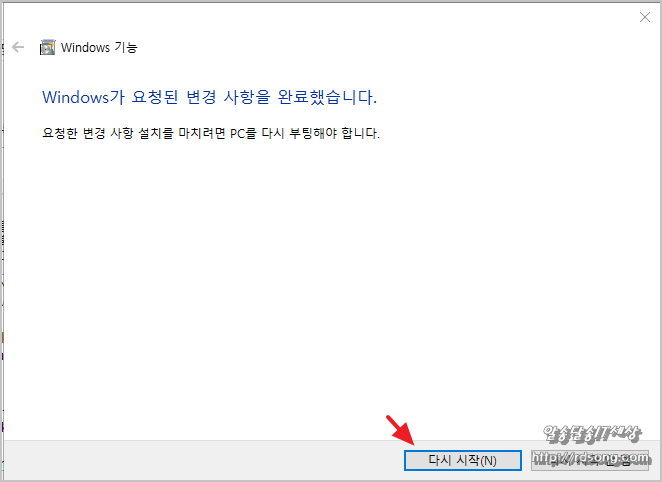Viewport: 662px width, 482px height.
Task: Click the red arrow annotation
Action: coord(400,431)
